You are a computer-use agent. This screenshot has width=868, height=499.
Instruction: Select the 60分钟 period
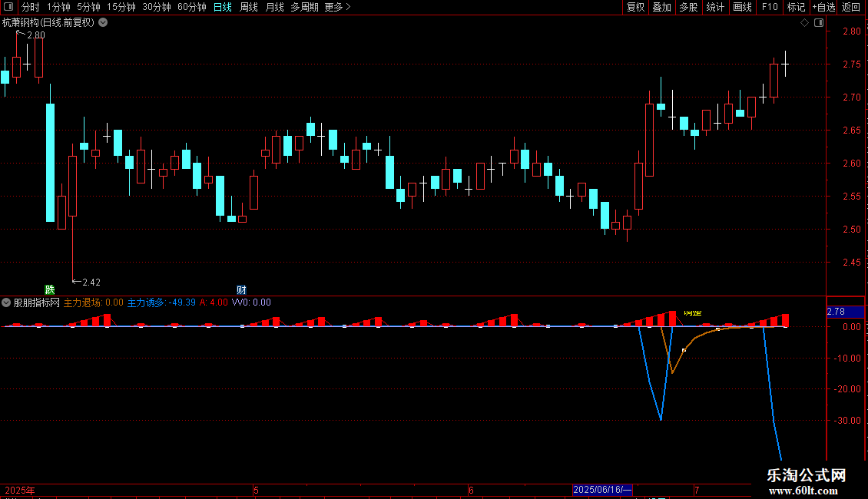pos(191,7)
